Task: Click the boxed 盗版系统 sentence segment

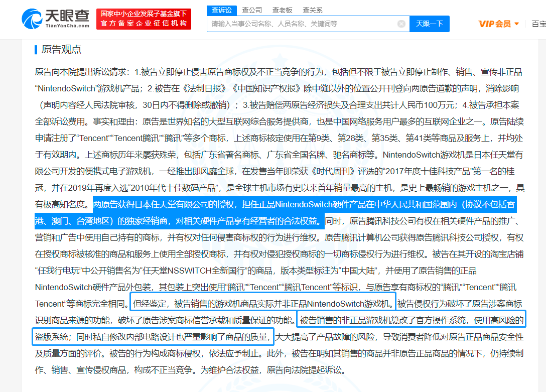Action: pos(153,337)
